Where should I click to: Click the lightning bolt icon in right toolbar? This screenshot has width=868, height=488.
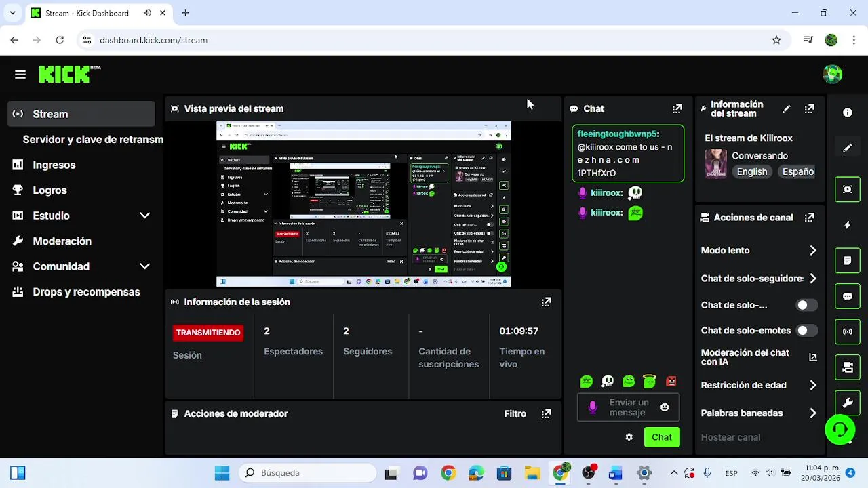pyautogui.click(x=848, y=225)
